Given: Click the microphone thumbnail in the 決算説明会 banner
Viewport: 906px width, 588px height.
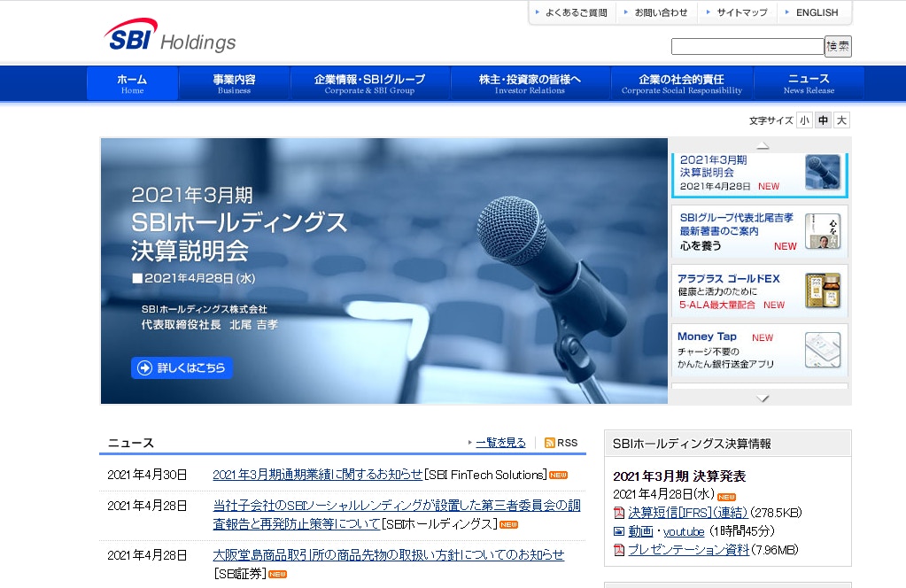Looking at the screenshot, I should click(x=822, y=172).
